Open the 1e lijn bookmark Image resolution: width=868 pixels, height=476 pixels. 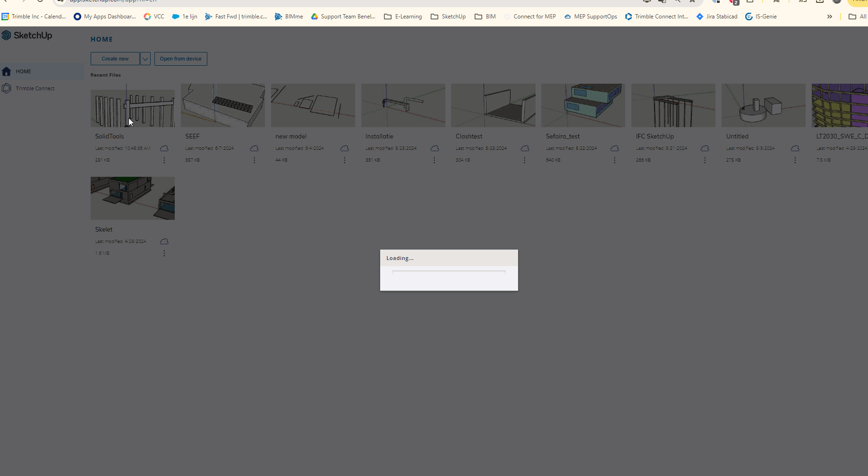coord(185,17)
